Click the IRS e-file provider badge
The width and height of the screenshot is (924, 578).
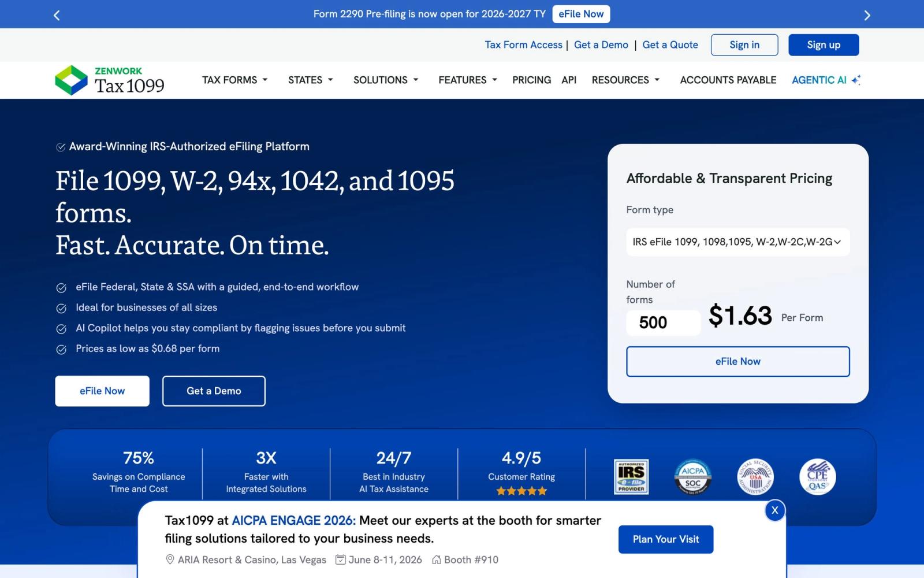[x=631, y=477]
